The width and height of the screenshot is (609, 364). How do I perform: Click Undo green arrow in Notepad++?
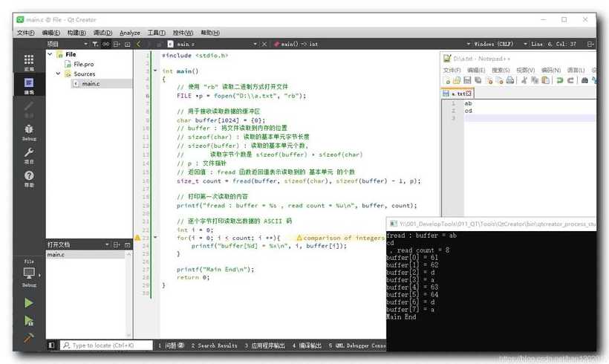[x=560, y=80]
